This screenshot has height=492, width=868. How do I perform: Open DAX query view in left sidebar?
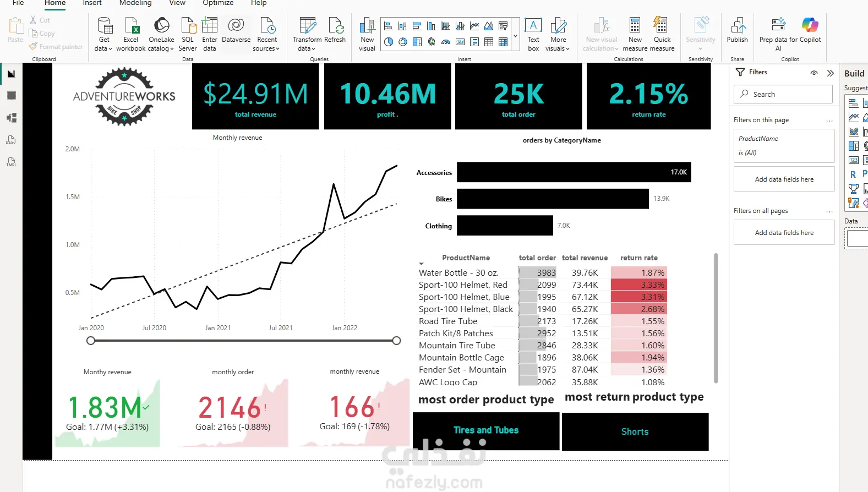tap(11, 140)
